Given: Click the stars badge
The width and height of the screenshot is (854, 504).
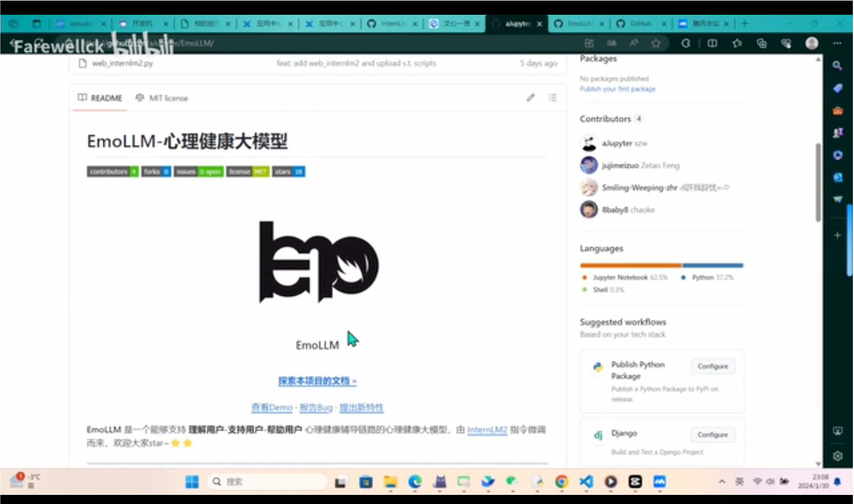Looking at the screenshot, I should point(289,171).
